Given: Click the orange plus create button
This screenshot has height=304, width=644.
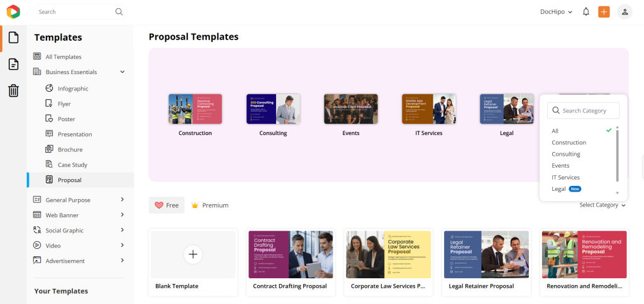Looking at the screenshot, I should tap(604, 12).
